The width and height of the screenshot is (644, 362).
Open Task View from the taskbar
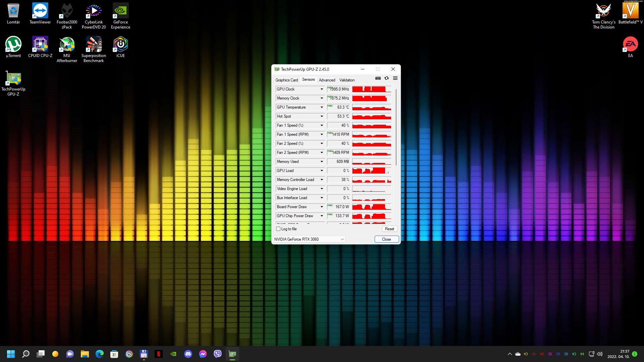click(41, 354)
